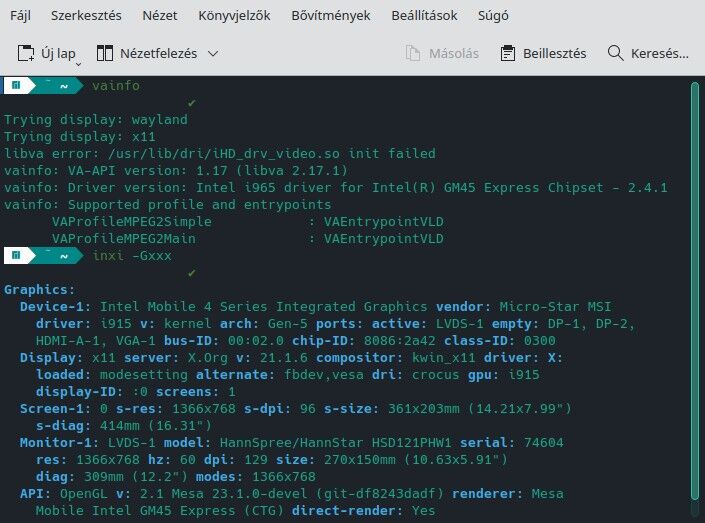Click the s-diag value '414mm (16.31")'
705x523 pixels.
(156, 425)
